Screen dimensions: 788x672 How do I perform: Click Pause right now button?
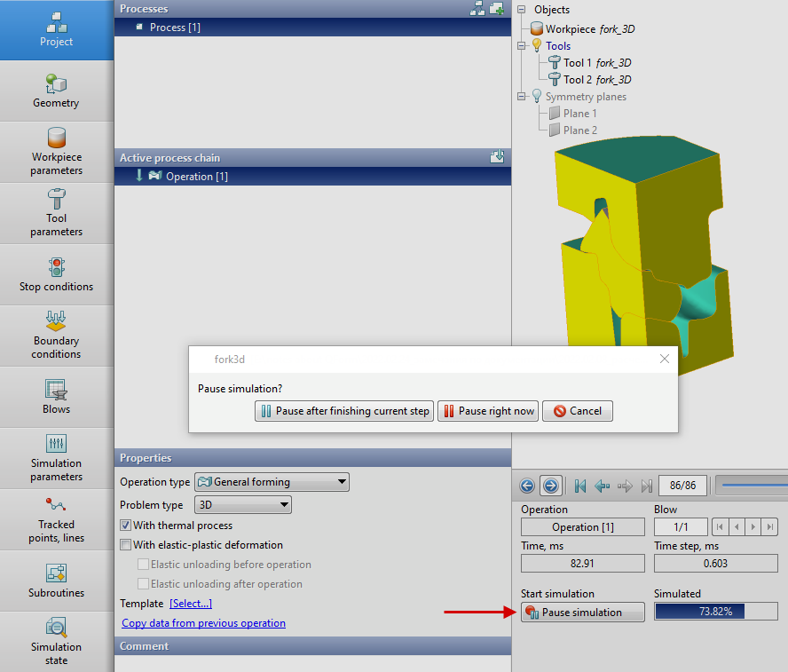coord(488,411)
